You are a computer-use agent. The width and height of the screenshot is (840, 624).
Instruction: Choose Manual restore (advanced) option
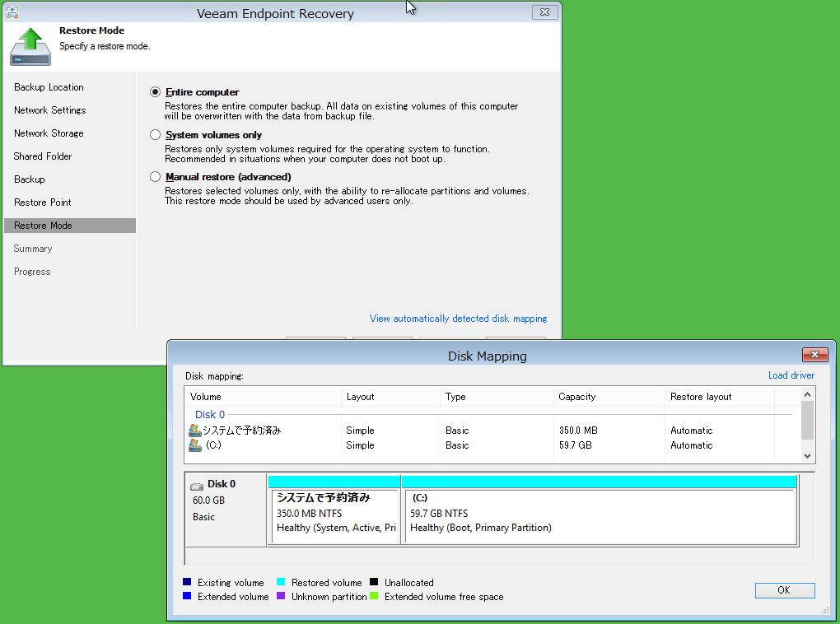point(155,177)
